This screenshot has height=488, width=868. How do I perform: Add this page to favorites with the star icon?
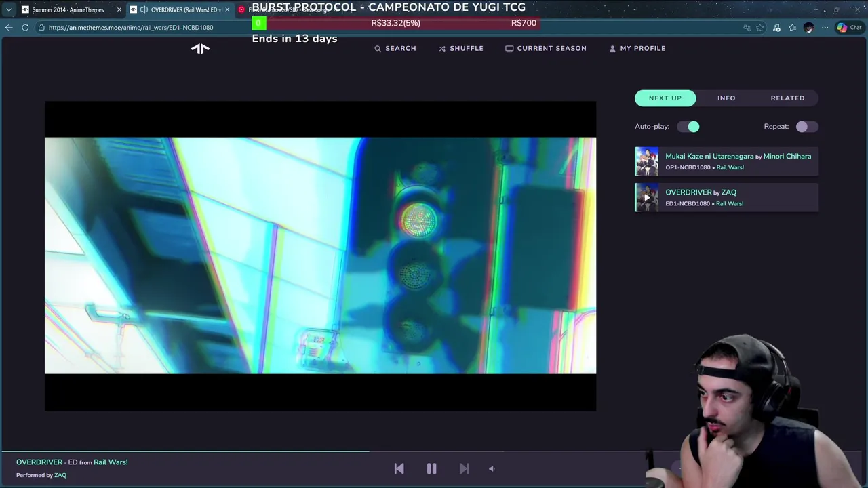[760, 28]
